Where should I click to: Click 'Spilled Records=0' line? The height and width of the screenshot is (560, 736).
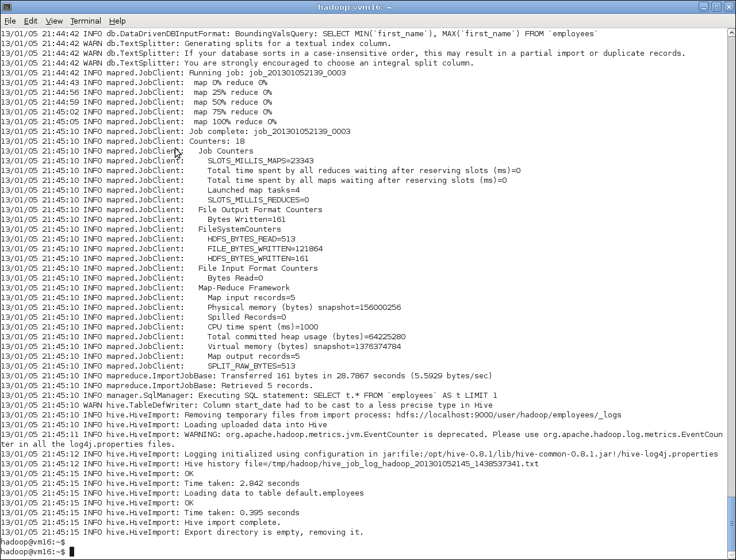247,317
